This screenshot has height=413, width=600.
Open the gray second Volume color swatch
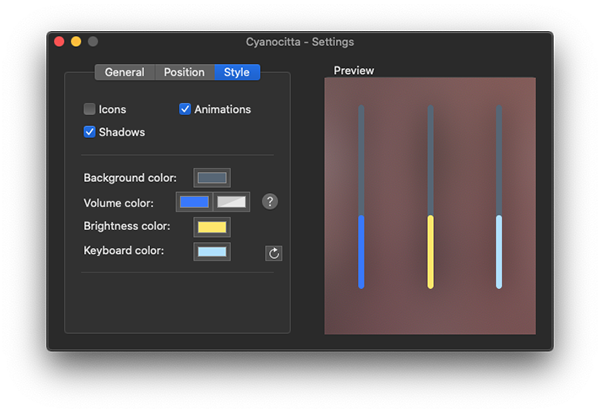pyautogui.click(x=231, y=202)
